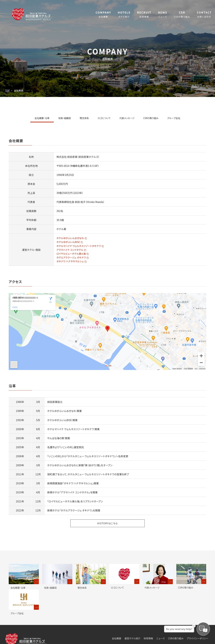The height and width of the screenshot is (644, 215).
Task: Click footer 運営ホテル紹介 link
Action: coord(132,638)
